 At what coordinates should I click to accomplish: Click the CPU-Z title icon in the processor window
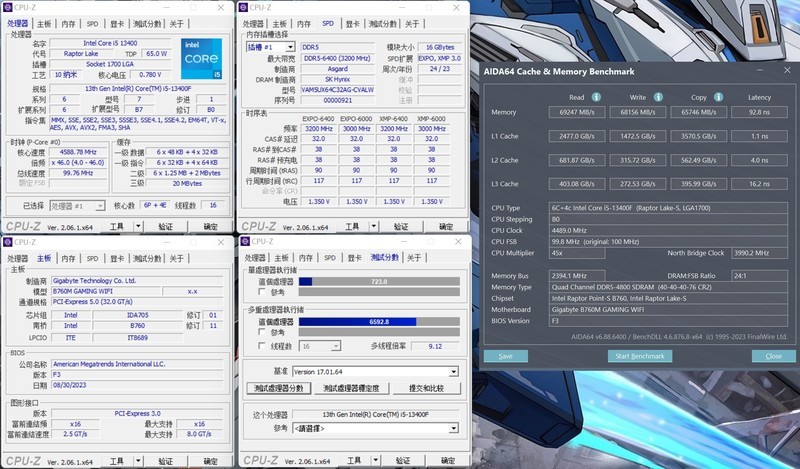click(x=8, y=7)
